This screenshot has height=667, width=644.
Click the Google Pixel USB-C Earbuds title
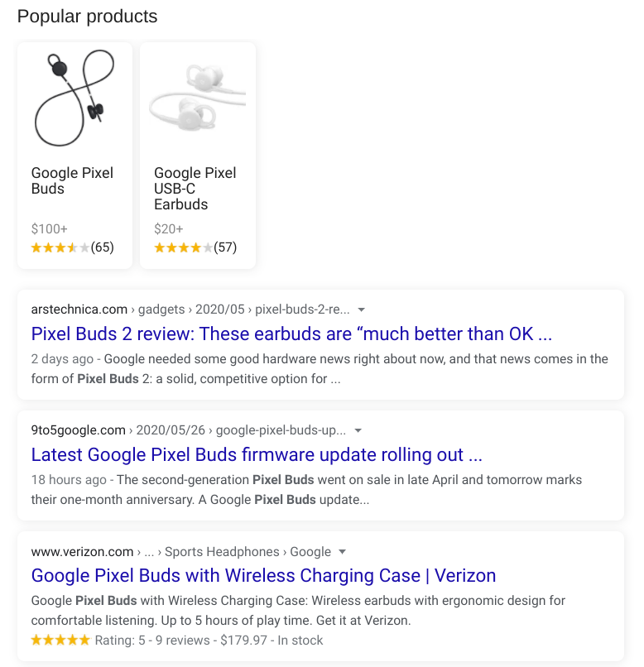point(195,189)
